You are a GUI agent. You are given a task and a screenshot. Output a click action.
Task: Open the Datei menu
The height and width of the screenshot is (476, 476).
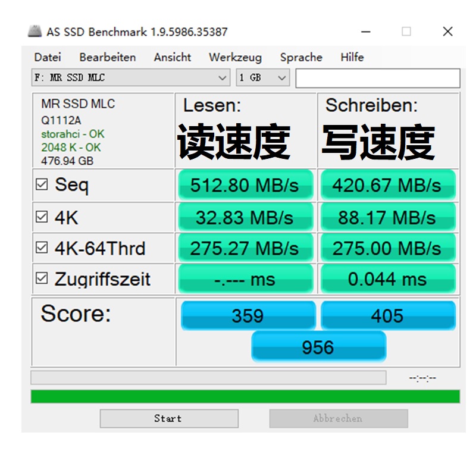pyautogui.click(x=48, y=57)
